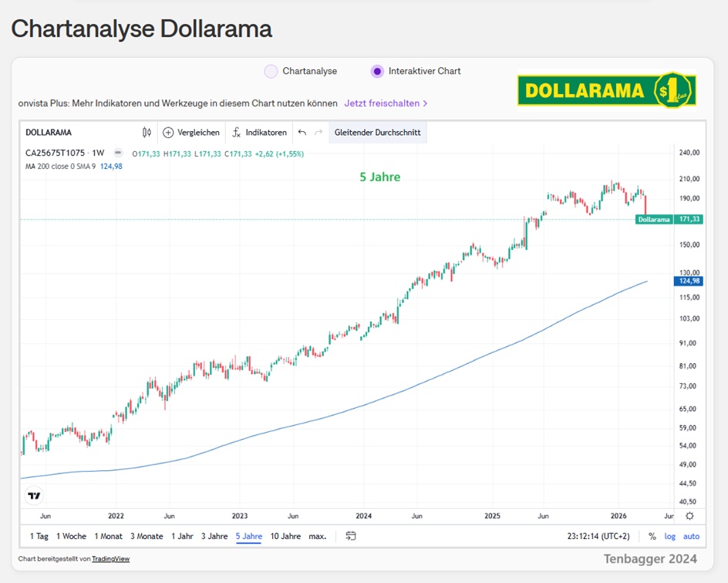The image size is (728, 583).
Task: Select the Chartanalyse radio option
Action: (x=271, y=71)
